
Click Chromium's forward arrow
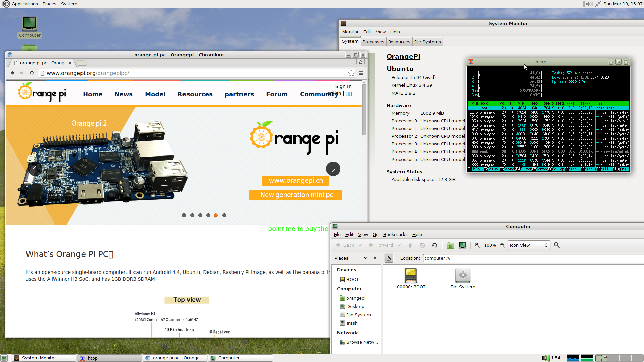[x=22, y=73]
